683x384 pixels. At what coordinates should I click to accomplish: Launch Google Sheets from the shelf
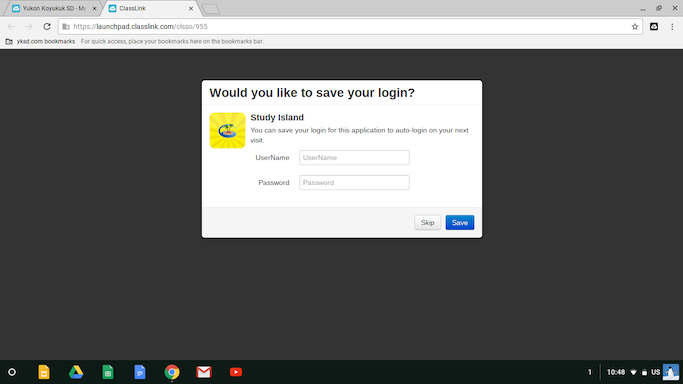pos(108,372)
